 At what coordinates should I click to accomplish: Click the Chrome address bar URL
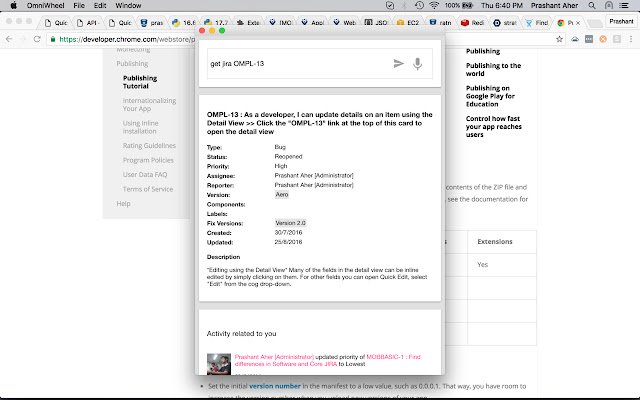(127, 39)
